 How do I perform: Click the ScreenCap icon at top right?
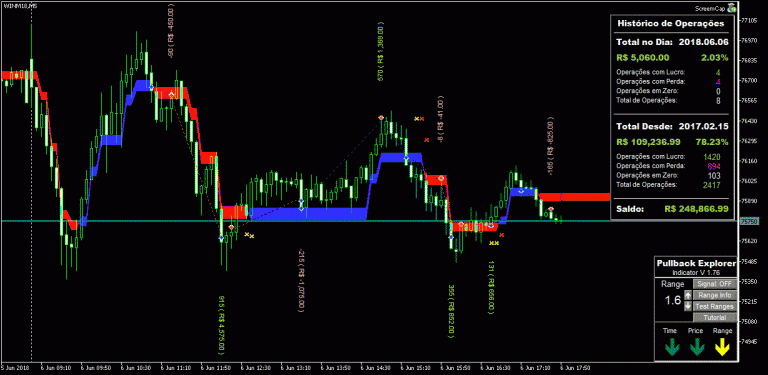pyautogui.click(x=731, y=7)
